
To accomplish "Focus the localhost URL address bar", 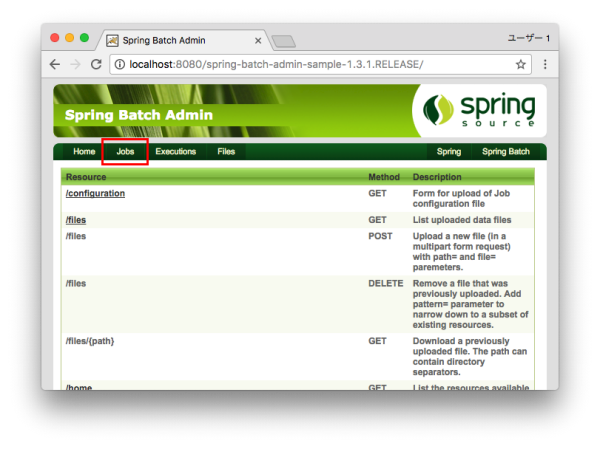I will [x=320, y=64].
